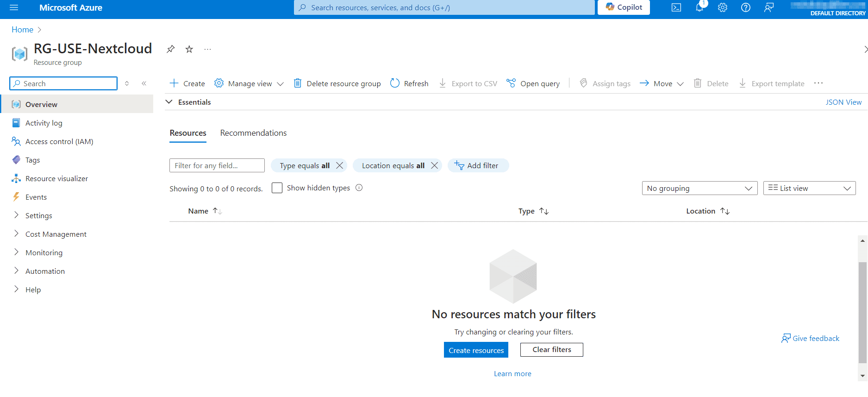The height and width of the screenshot is (397, 868).
Task: Sort by Name column
Action: [x=205, y=211]
